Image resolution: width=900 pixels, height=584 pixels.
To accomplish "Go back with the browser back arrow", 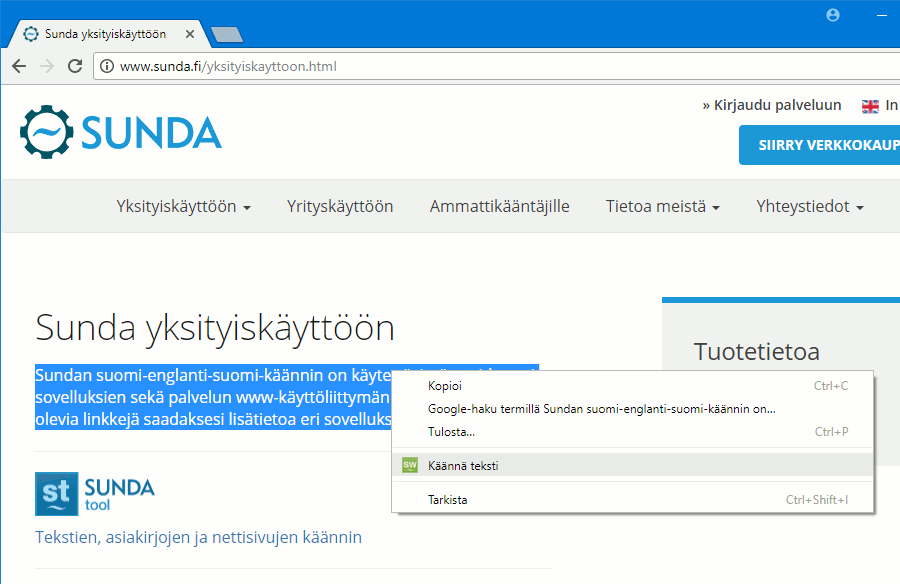I will [19, 66].
